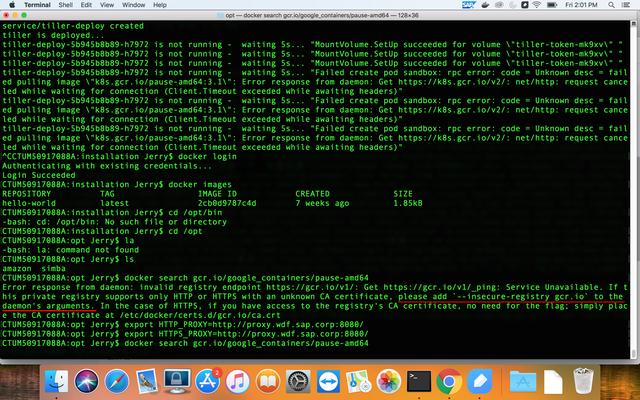Open the Shell menu
Screen dimensions: 640x400
[65, 5]
